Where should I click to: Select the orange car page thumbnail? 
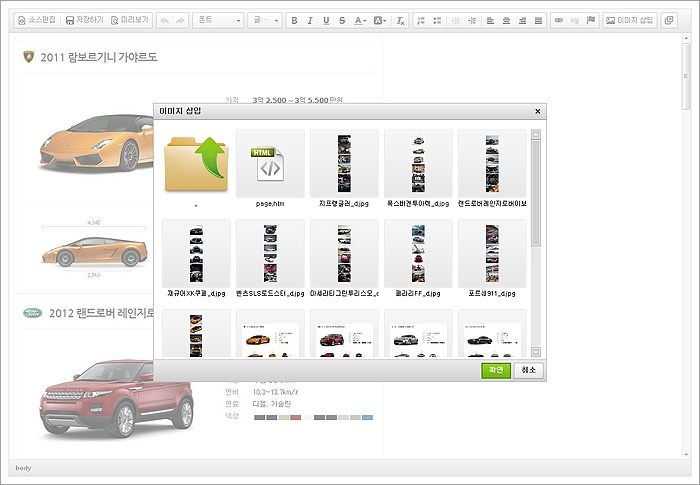pos(270,333)
